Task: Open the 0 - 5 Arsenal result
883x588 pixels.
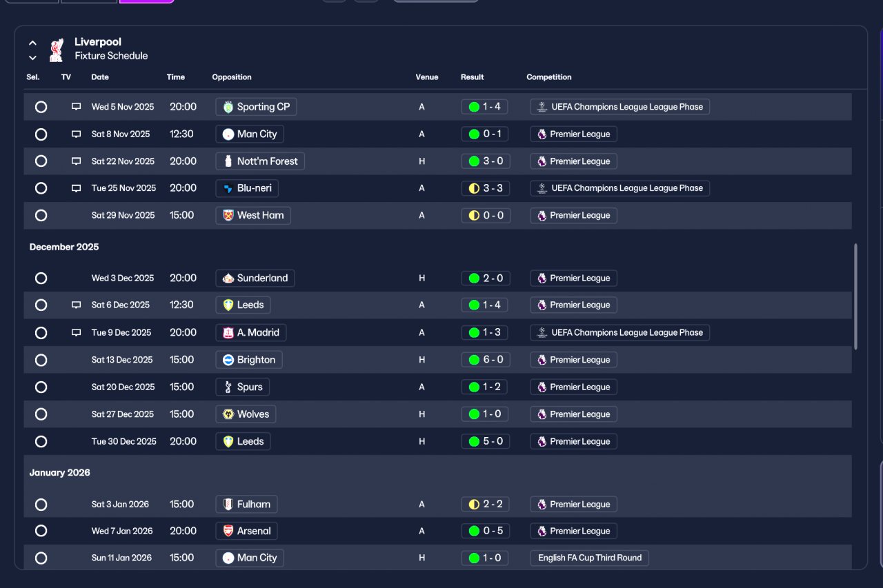Action: pos(486,531)
